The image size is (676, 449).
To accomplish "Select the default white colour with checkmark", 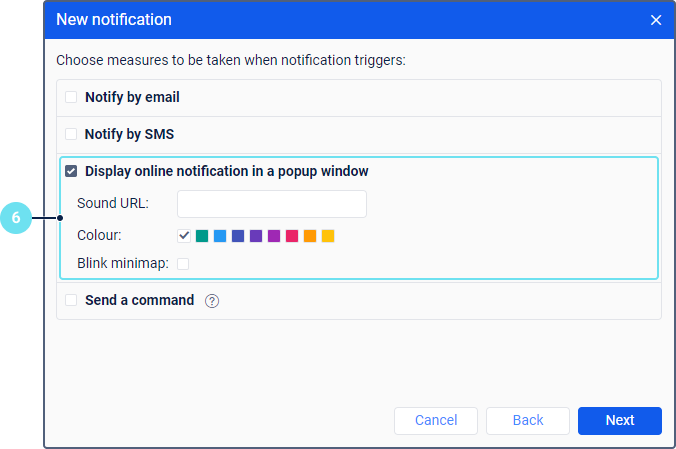I will pos(184,236).
